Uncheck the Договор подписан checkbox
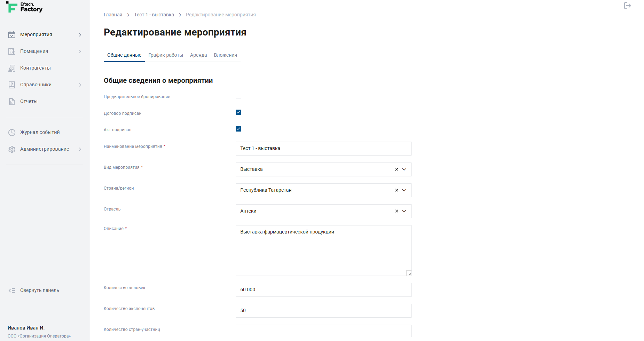Viewport: 644px width, 341px height. [238, 112]
